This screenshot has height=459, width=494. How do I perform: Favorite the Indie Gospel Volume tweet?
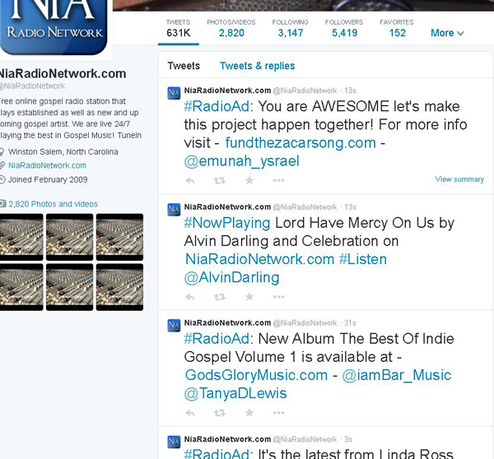[249, 413]
